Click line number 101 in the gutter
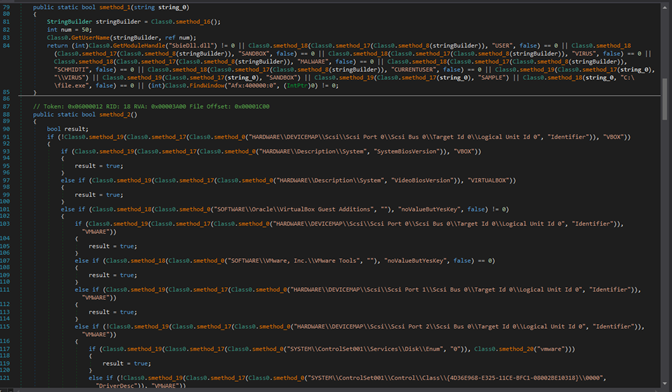Image resolution: width=672 pixels, height=392 pixels. pyautogui.click(x=6, y=209)
